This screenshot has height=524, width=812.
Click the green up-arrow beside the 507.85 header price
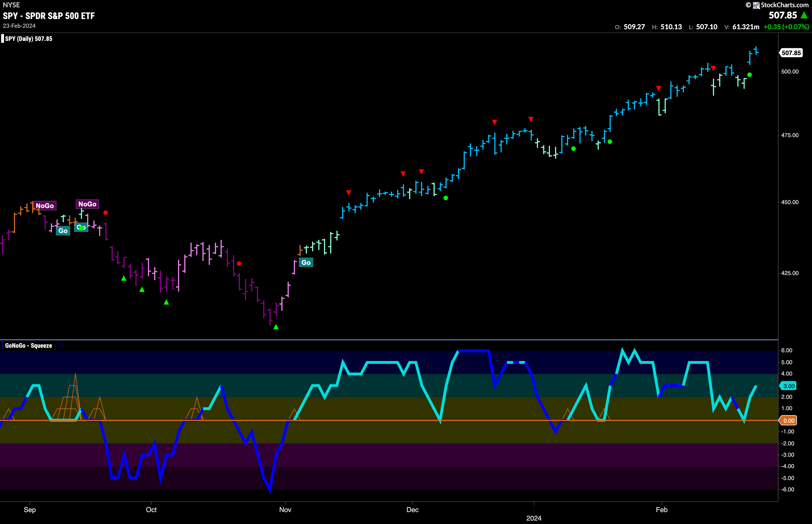[x=804, y=15]
